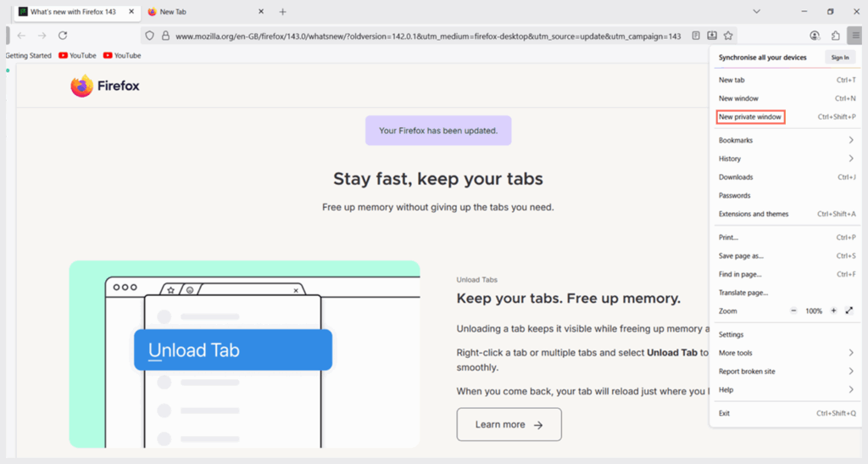Toggle Reader View icon in address bar
The image size is (868, 464).
[x=696, y=36]
